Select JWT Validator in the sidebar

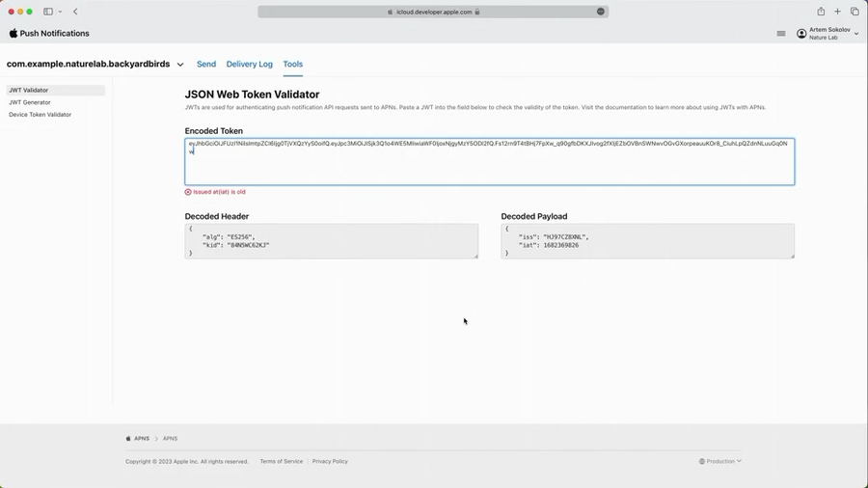tap(55, 91)
